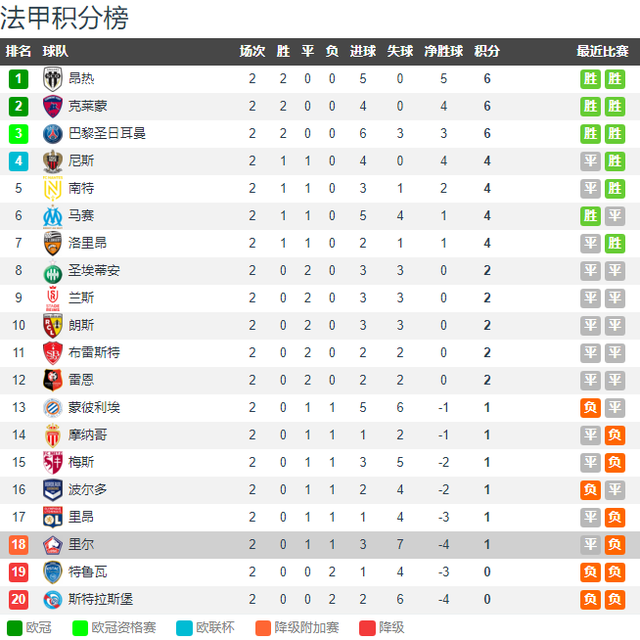
Task: Click the 净胜球 column header
Action: pos(443,51)
